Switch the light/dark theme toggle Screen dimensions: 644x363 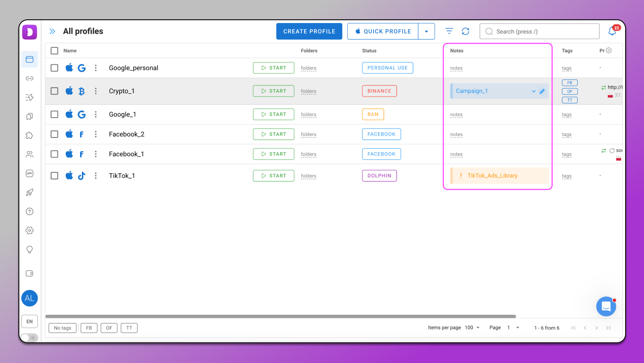[29, 338]
